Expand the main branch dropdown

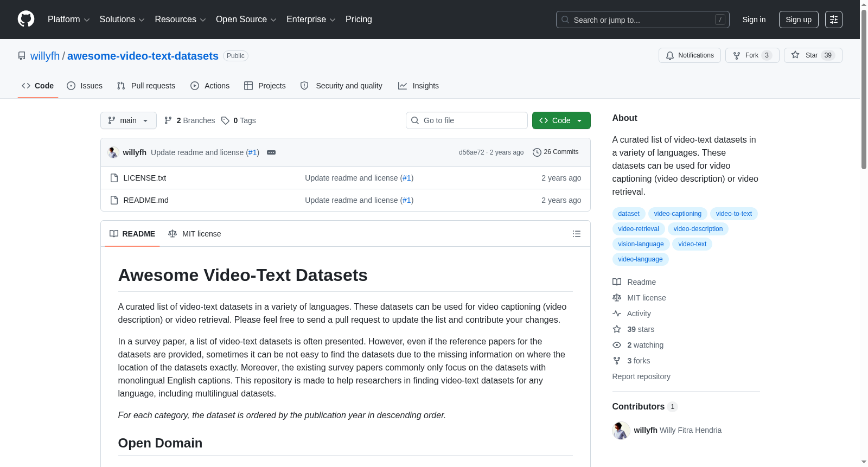pos(129,120)
